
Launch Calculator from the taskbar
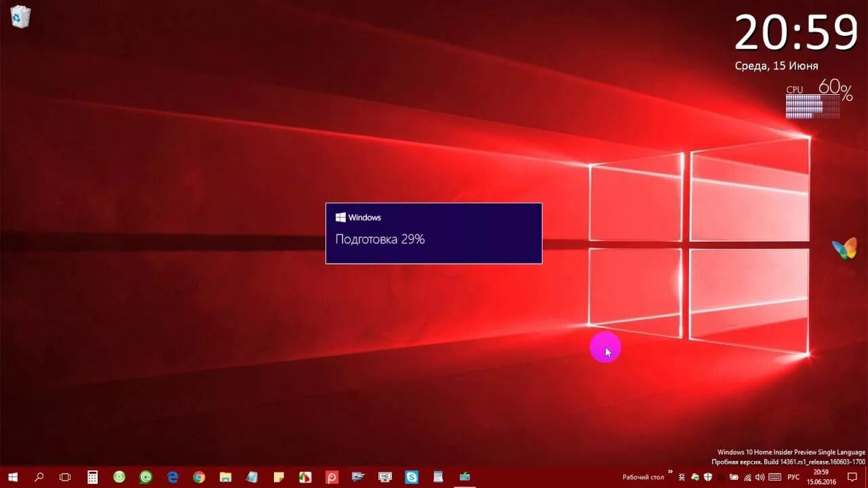coord(92,477)
